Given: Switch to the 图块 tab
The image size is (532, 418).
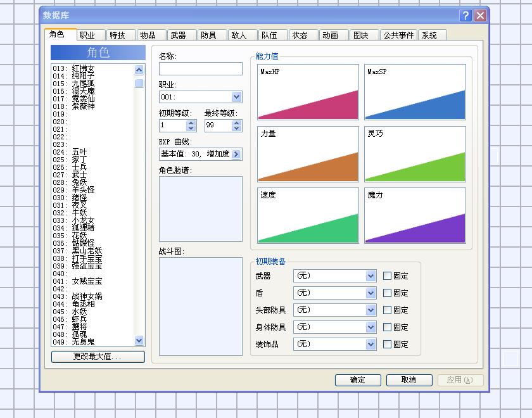Looking at the screenshot, I should pyautogui.click(x=364, y=35).
